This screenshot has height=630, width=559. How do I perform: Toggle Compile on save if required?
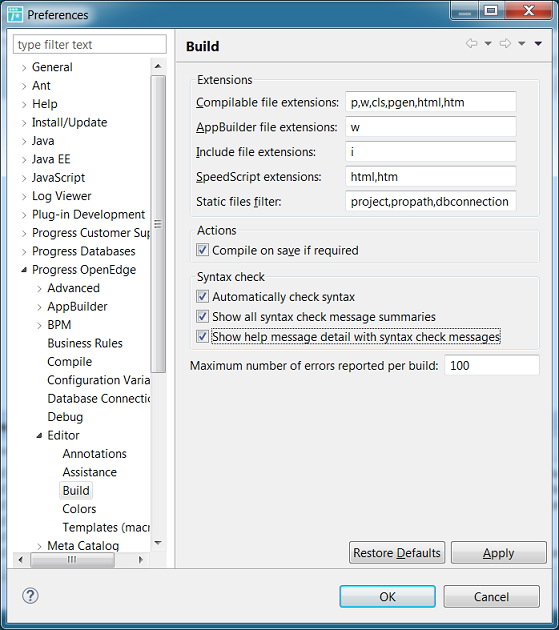(202, 250)
